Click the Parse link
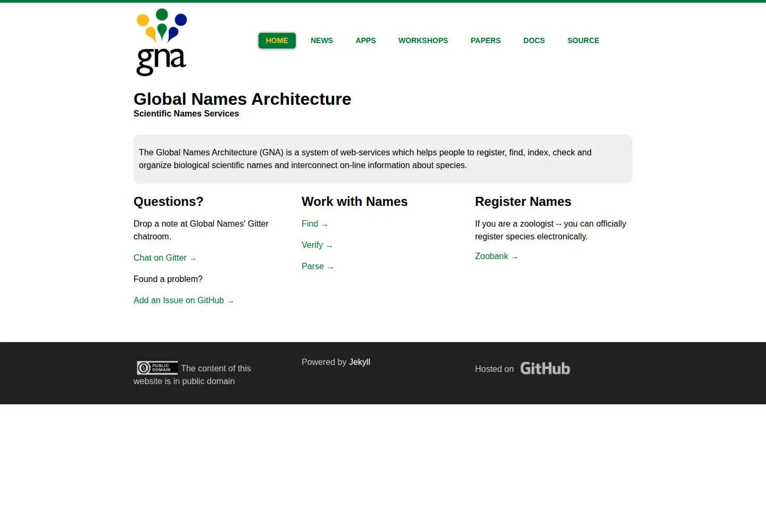 (x=318, y=267)
